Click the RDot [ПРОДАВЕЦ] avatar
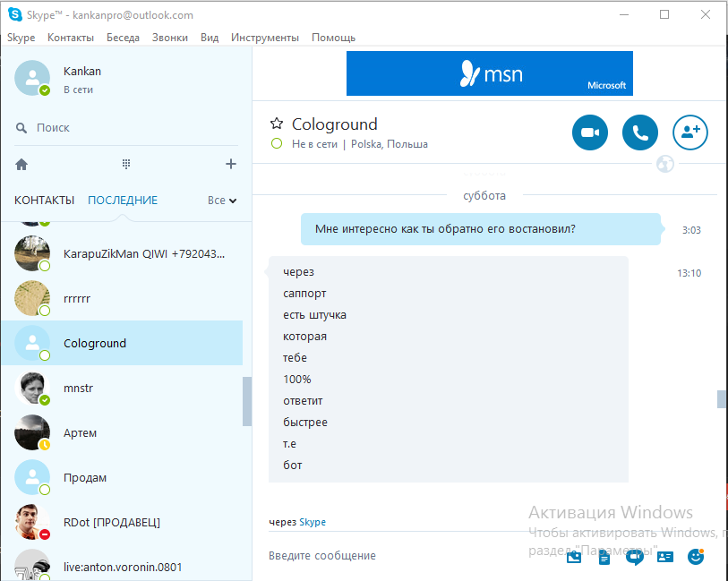The width and height of the screenshot is (728, 581). (32, 522)
